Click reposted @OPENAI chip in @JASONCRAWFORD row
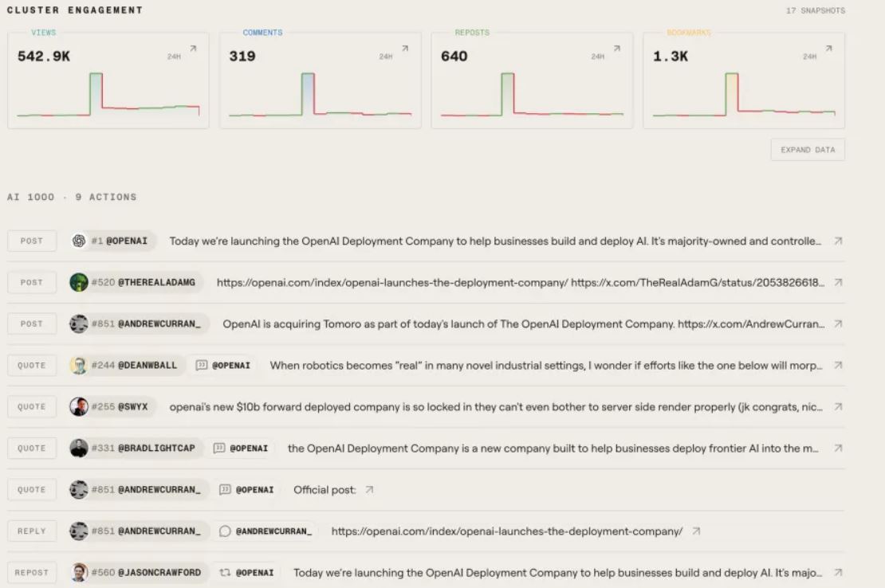885x588 pixels. coord(247,572)
